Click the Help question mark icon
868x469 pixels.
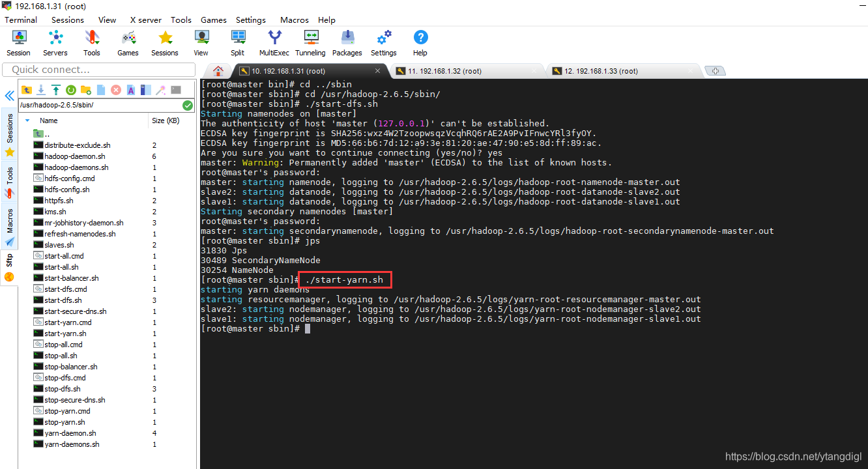coord(420,43)
